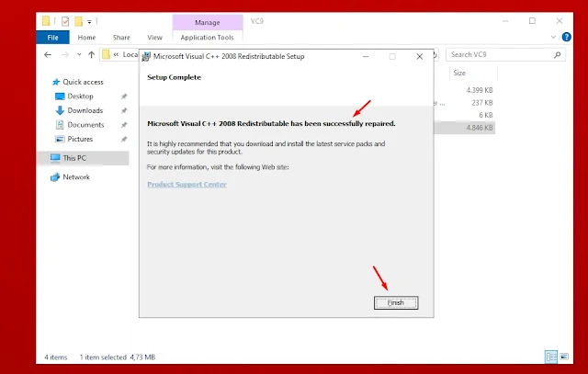588x374 pixels.
Task: Select the file sized 4.846 KB
Action: [x=480, y=128]
